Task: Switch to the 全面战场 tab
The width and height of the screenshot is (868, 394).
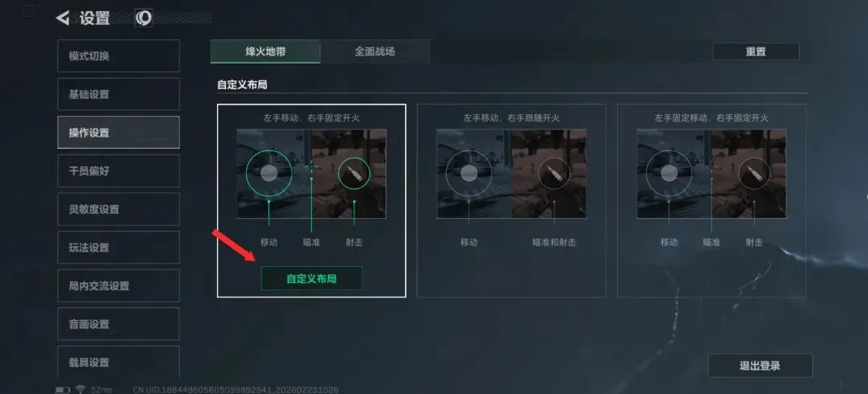Action: point(375,51)
